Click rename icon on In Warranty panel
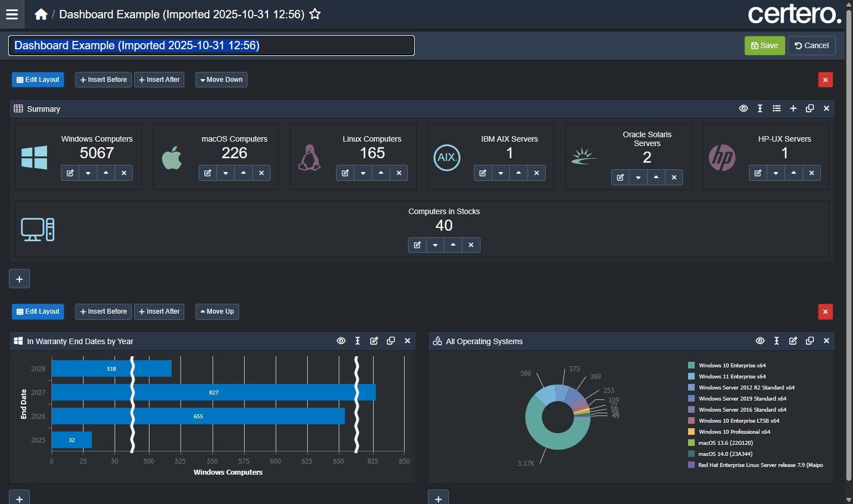Viewport: 853px width, 504px height. 358,341
